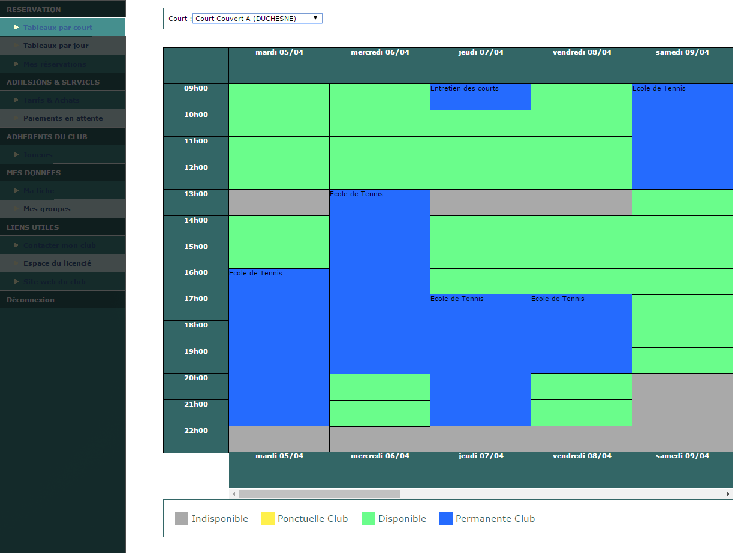The height and width of the screenshot is (553, 756).
Task: Click yellow Ponctuelle Club legend swatch
Action: (267, 519)
